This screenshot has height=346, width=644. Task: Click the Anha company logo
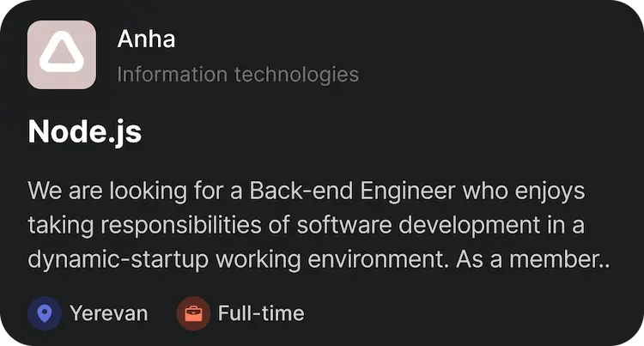62,55
